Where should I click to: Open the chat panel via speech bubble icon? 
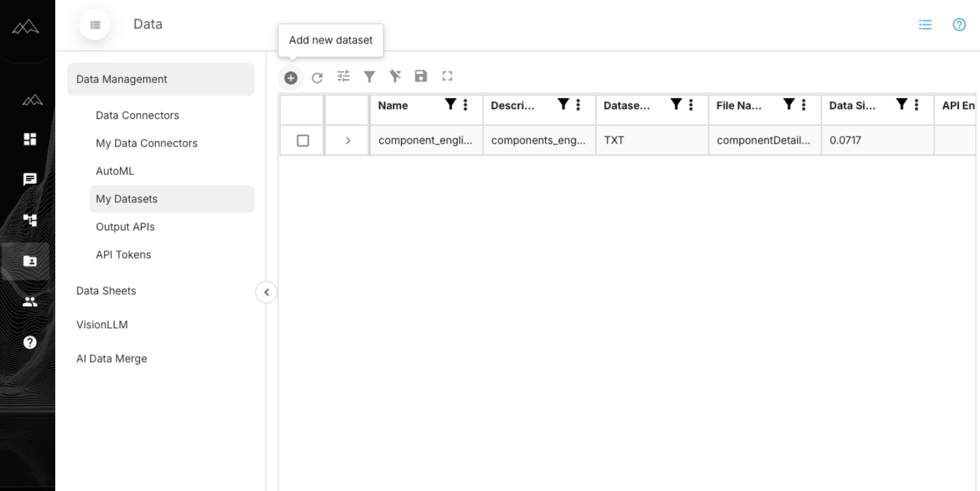[x=29, y=179]
